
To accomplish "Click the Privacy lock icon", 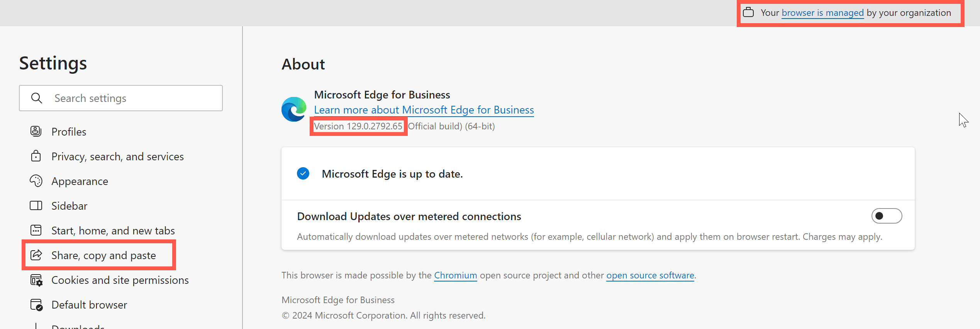I will coord(36,156).
